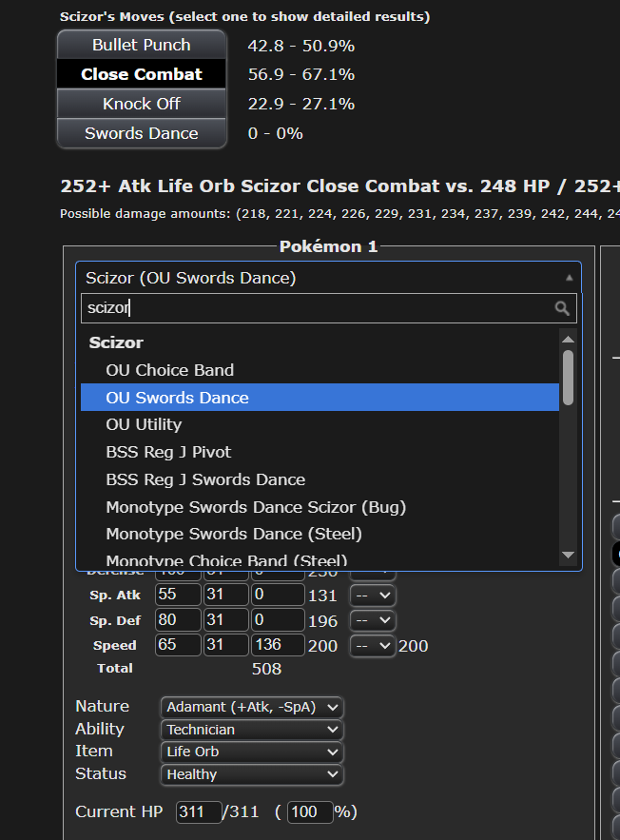Image resolution: width=620 pixels, height=840 pixels.
Task: Click the Sp. Atk base stat field
Action: (178, 595)
